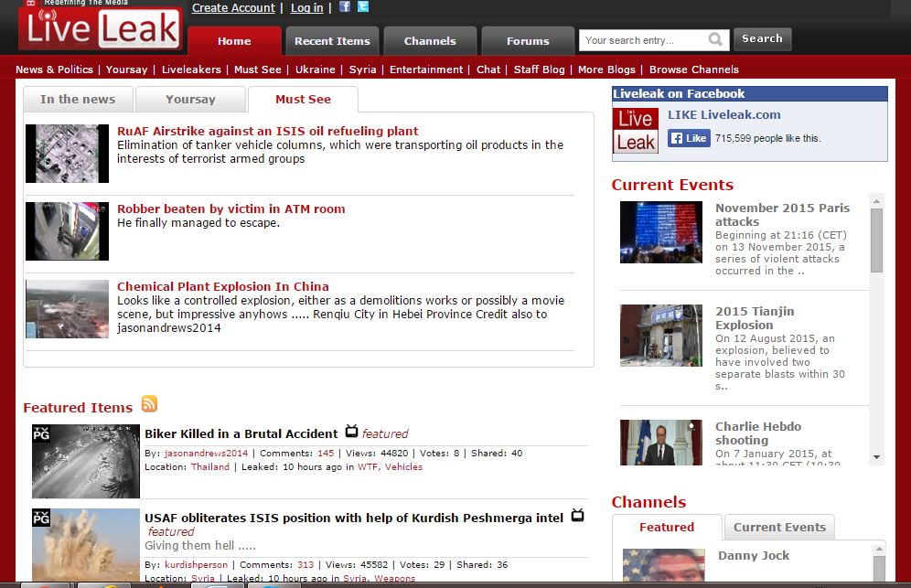Click the magnifying glass in the search box
This screenshot has width=911, height=588.
coord(716,40)
